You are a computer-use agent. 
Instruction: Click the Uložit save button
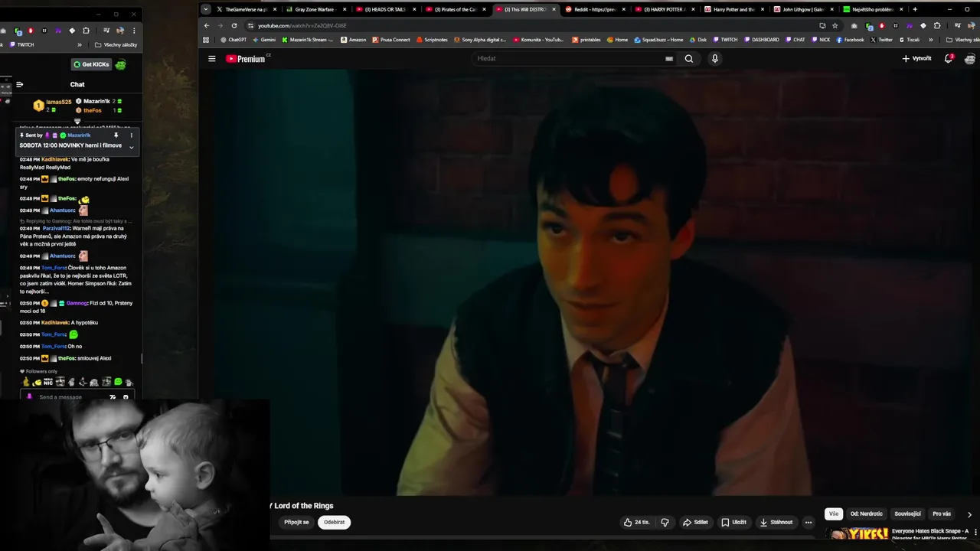[x=733, y=523]
